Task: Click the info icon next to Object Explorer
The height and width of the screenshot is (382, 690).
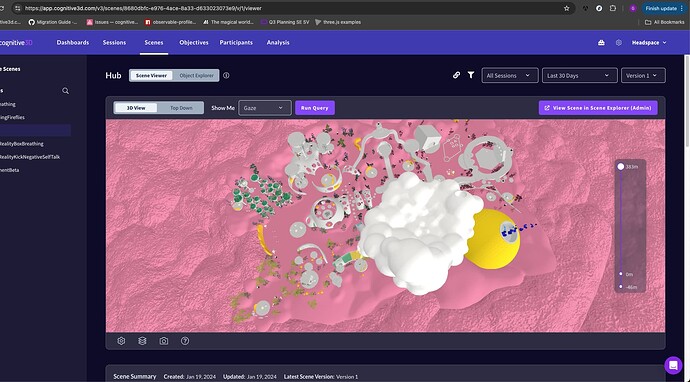Action: coord(226,75)
